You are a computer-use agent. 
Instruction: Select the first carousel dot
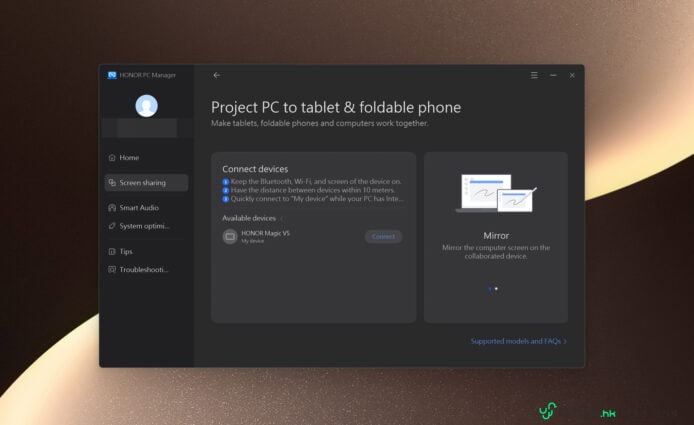(x=490, y=289)
